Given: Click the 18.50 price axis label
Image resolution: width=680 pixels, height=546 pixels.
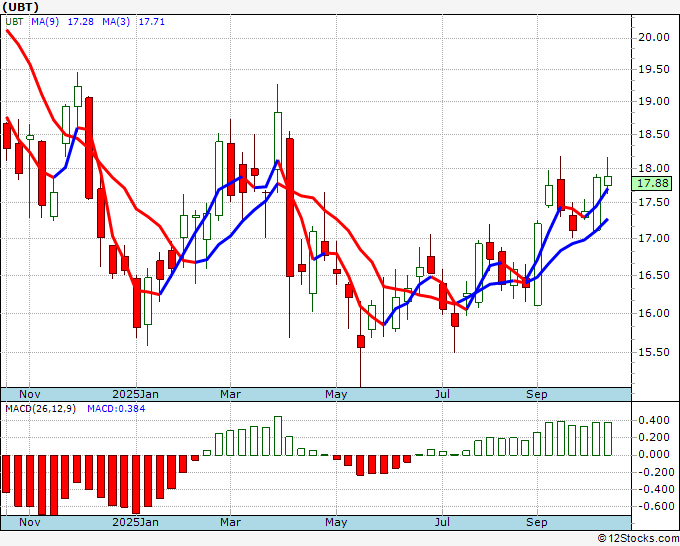Looking at the screenshot, I should [654, 134].
